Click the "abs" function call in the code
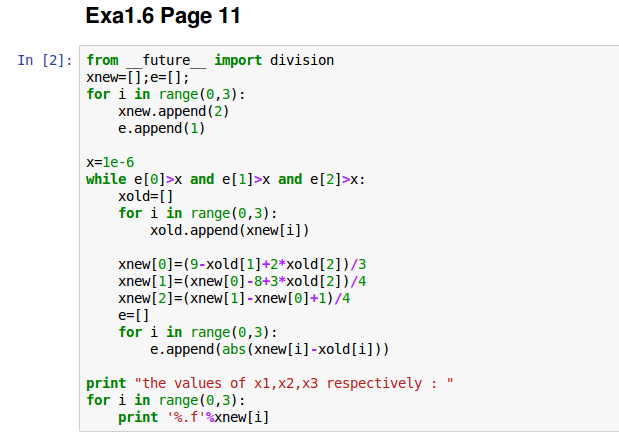The width and height of the screenshot is (619, 439). tap(213, 349)
